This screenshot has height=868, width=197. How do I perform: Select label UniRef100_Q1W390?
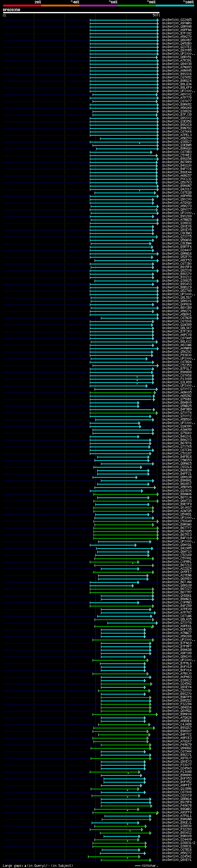pos(177,426)
